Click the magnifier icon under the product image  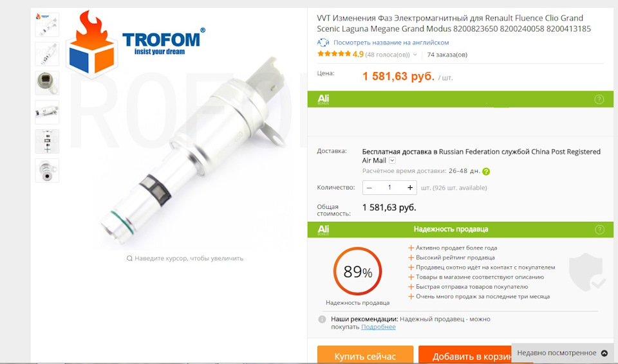pyautogui.click(x=129, y=259)
